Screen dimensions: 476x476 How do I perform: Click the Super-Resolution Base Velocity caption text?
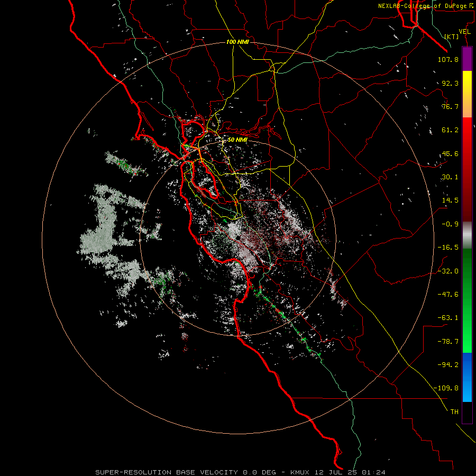tap(241, 472)
